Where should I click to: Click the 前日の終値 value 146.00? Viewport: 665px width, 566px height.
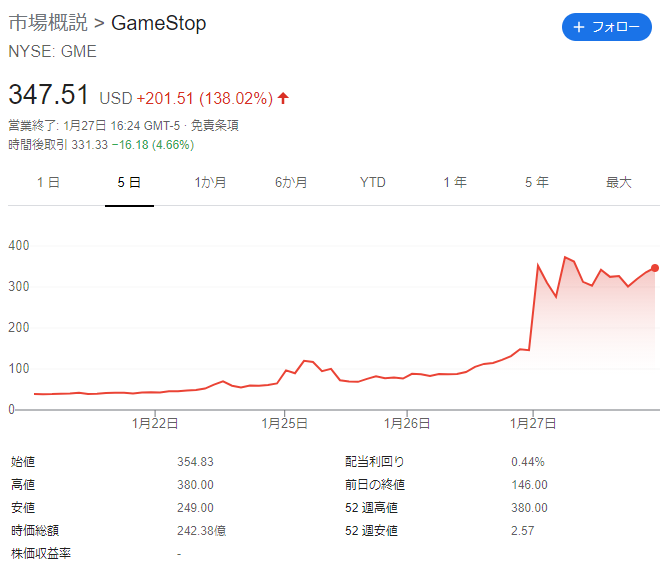tap(529, 485)
